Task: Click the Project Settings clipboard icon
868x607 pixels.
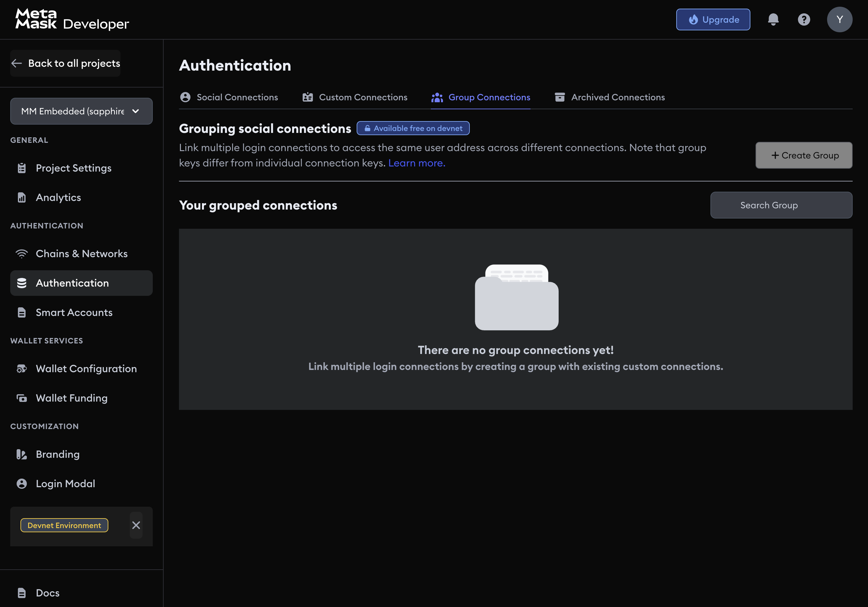Action: click(x=21, y=168)
